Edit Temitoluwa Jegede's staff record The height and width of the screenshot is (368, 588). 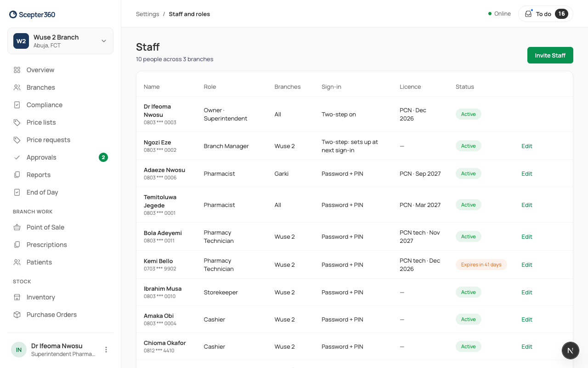[527, 205]
